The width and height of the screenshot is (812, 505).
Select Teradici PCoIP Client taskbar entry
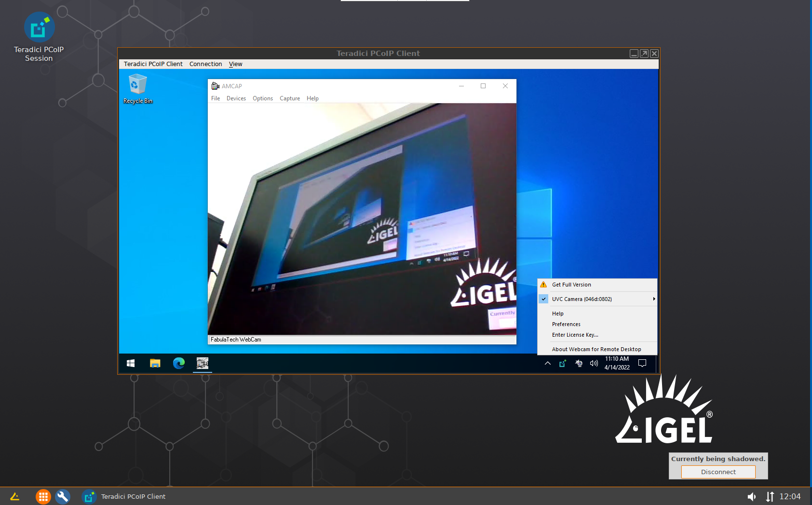(x=124, y=496)
